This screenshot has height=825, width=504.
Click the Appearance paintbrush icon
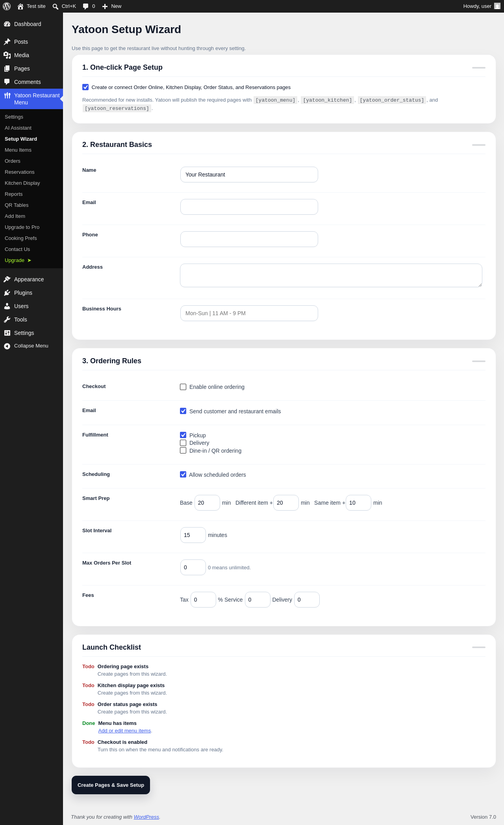[7, 279]
